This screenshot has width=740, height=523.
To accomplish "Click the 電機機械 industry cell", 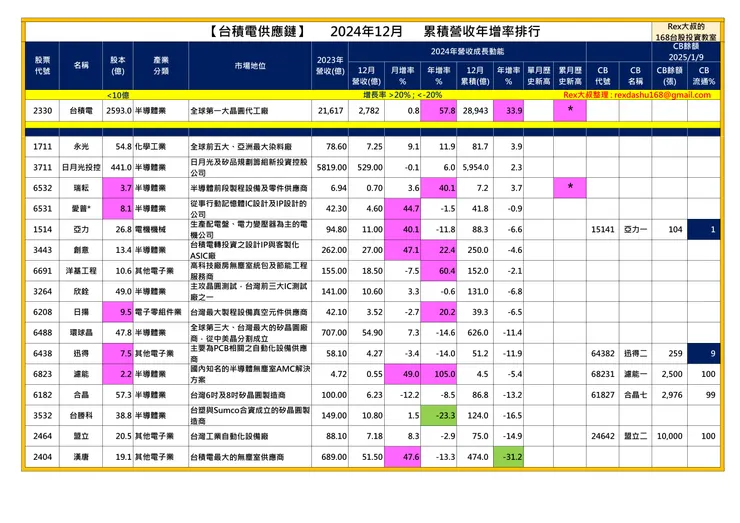I will pyautogui.click(x=161, y=229).
